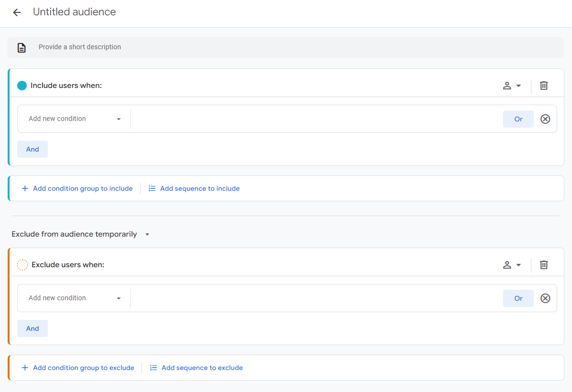Open the Exclude group scope person dropdown
Screen dimensions: 572x392
(512, 265)
